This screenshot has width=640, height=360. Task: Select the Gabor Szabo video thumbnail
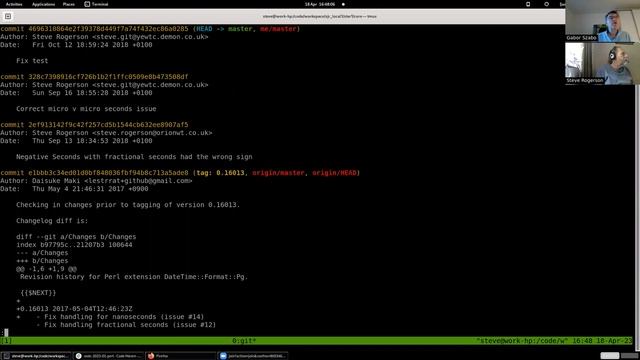tap(602, 21)
